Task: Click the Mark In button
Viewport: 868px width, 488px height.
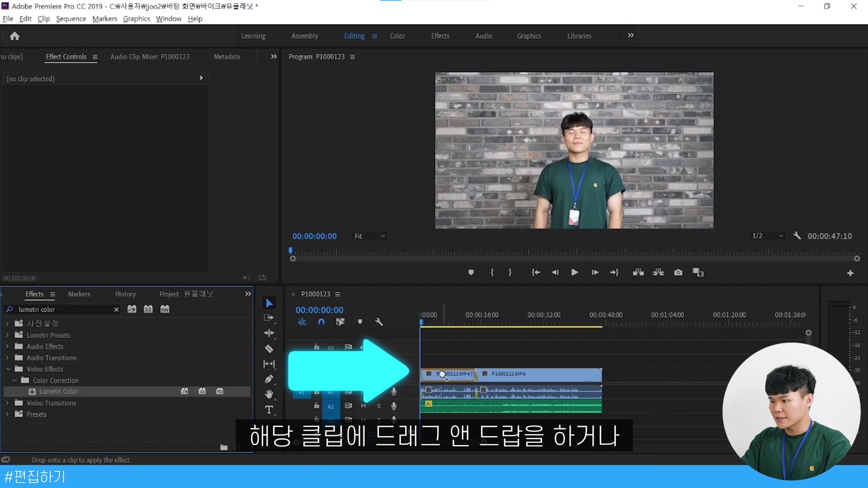Action: pos(492,272)
